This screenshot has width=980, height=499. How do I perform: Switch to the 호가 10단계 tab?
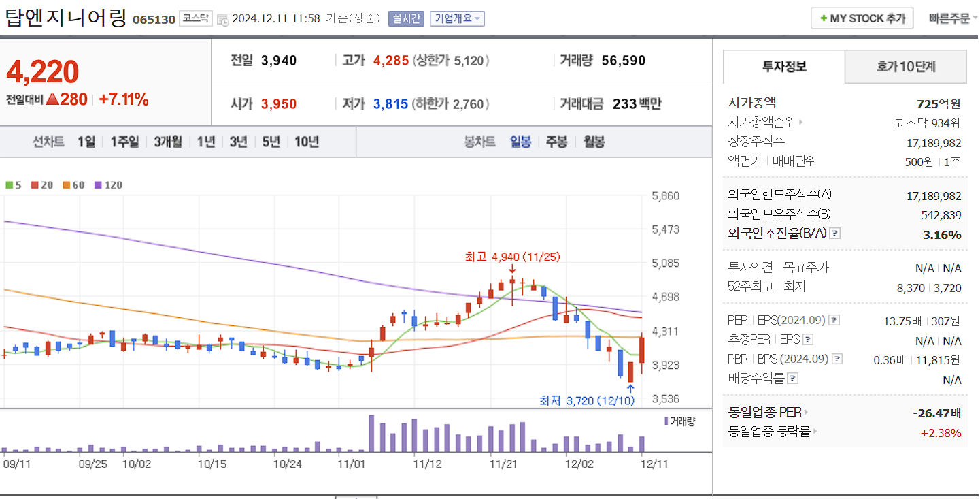click(906, 67)
